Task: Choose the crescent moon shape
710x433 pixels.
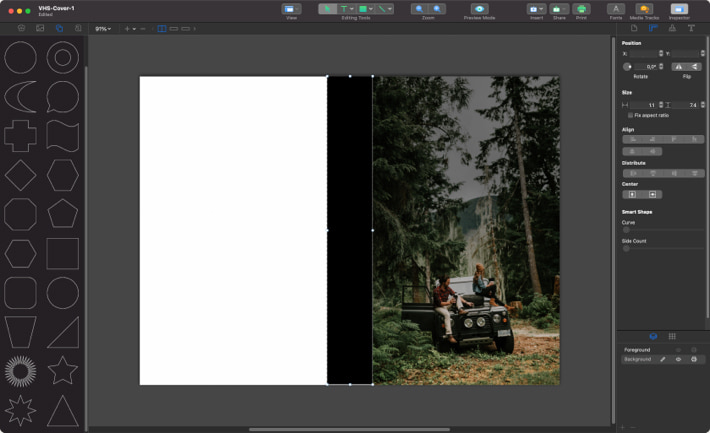Action: tap(20, 97)
